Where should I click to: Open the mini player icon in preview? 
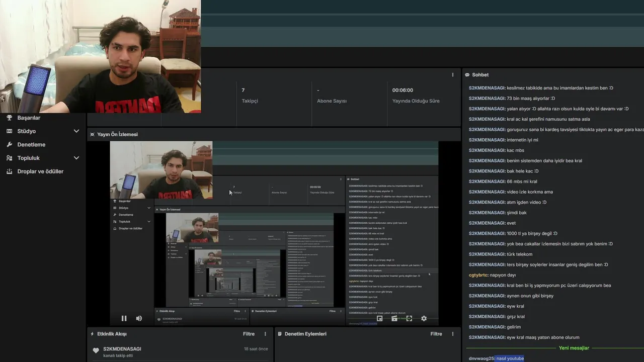pyautogui.click(x=379, y=318)
